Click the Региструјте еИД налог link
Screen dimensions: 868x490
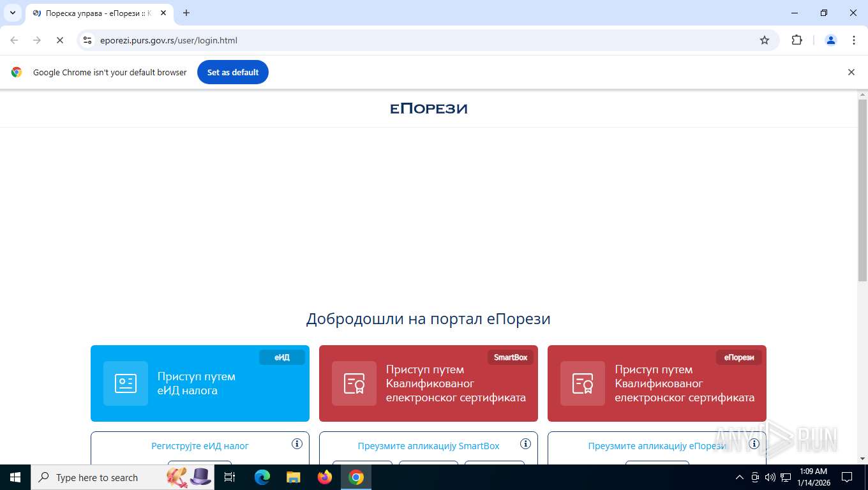[x=200, y=446]
